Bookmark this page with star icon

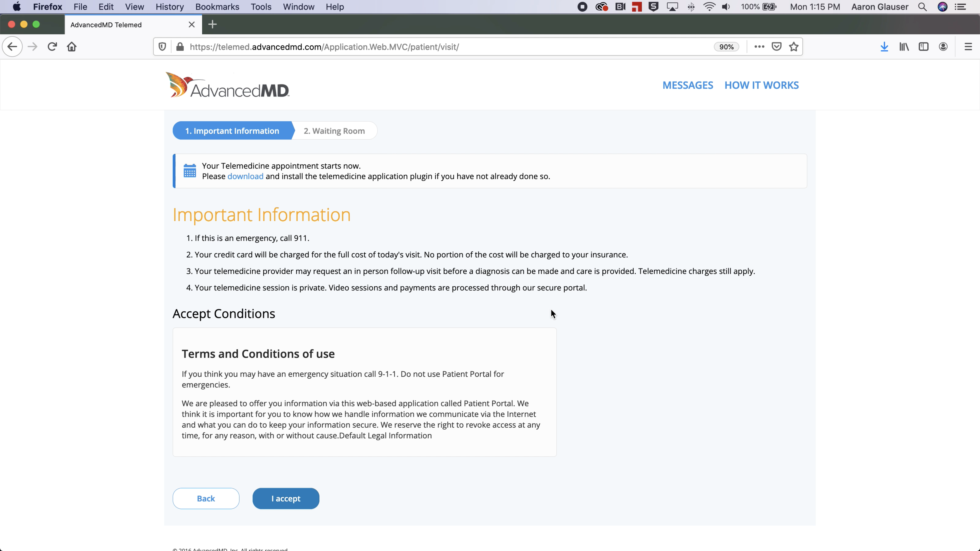pyautogui.click(x=794, y=47)
